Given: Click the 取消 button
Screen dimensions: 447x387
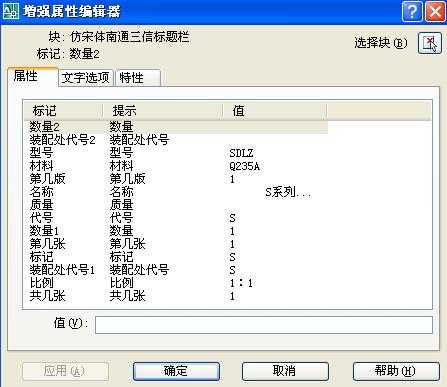Looking at the screenshot, I should pos(285,371).
